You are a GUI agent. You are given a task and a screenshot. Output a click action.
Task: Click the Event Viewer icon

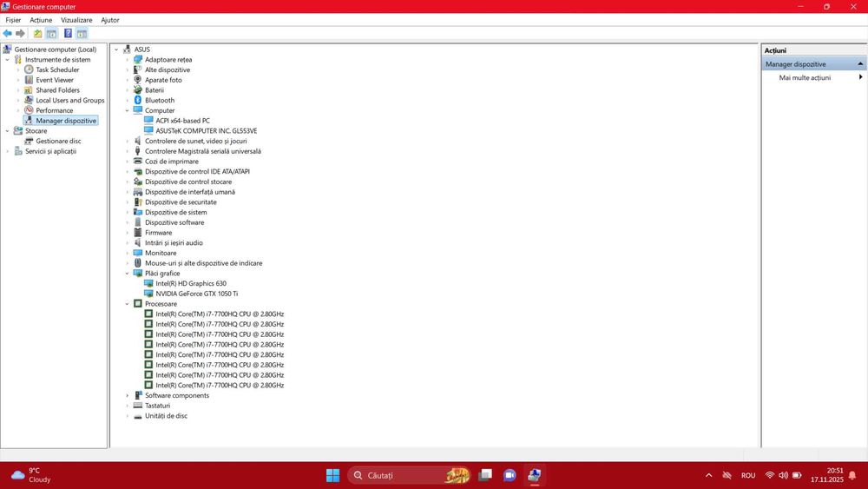pos(29,80)
